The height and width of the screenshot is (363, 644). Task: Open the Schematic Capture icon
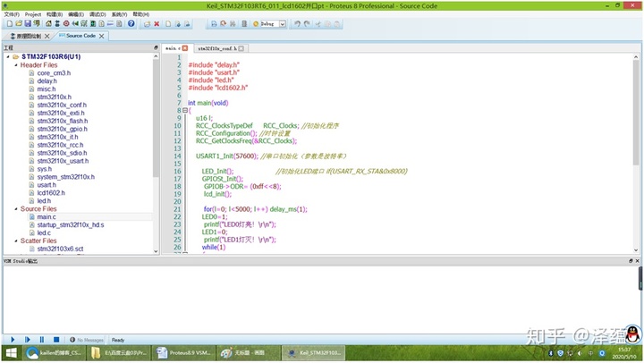57,24
